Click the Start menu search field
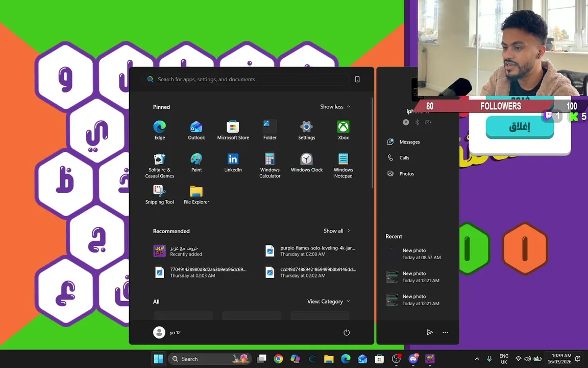Viewport: 588px width, 368px height. [246, 79]
